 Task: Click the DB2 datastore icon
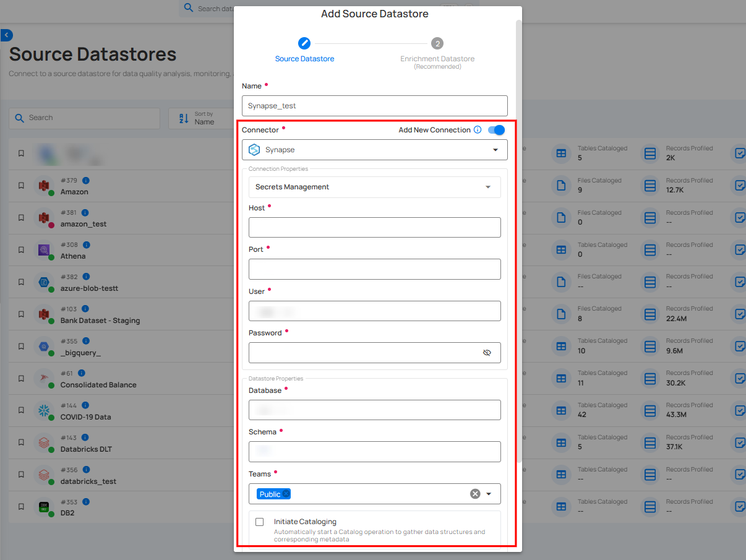44,507
